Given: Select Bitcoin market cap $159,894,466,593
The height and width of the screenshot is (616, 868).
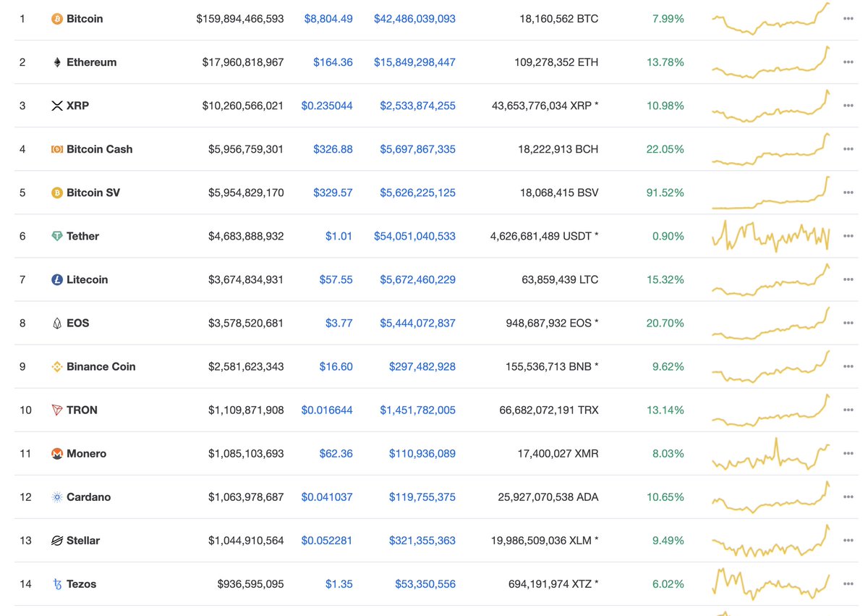Looking at the screenshot, I should tap(239, 19).
